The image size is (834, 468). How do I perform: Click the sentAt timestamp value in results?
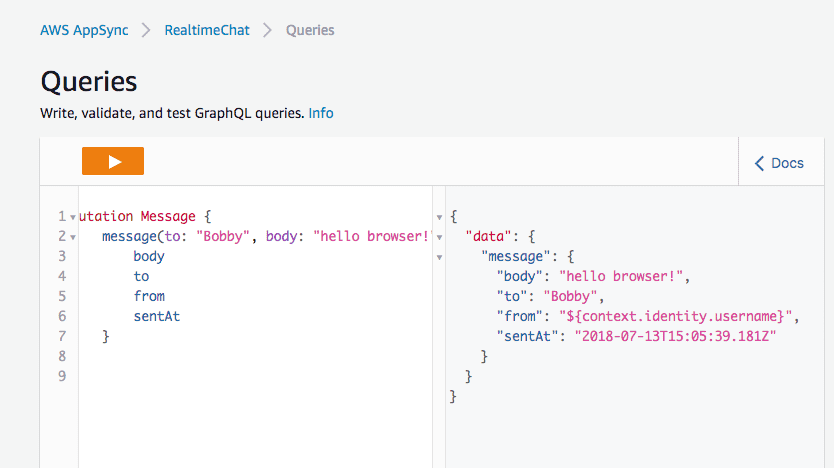coord(675,336)
